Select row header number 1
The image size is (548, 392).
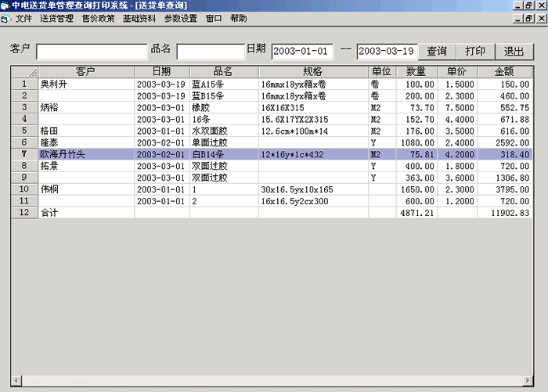point(24,84)
